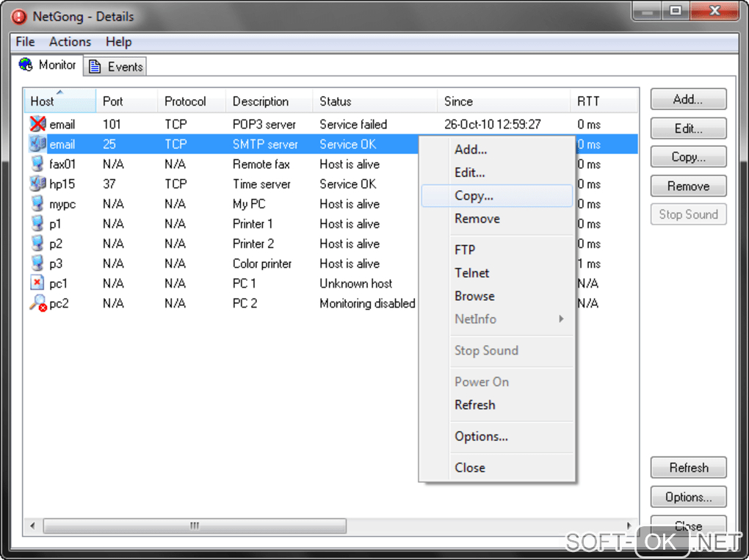The width and height of the screenshot is (749, 560).
Task: Select Refresh in the context menu
Action: coord(497,405)
